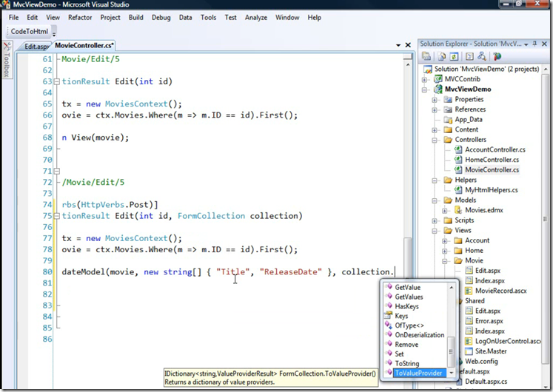Expand the Scripts folder
This screenshot has width=553, height=392.
click(435, 221)
